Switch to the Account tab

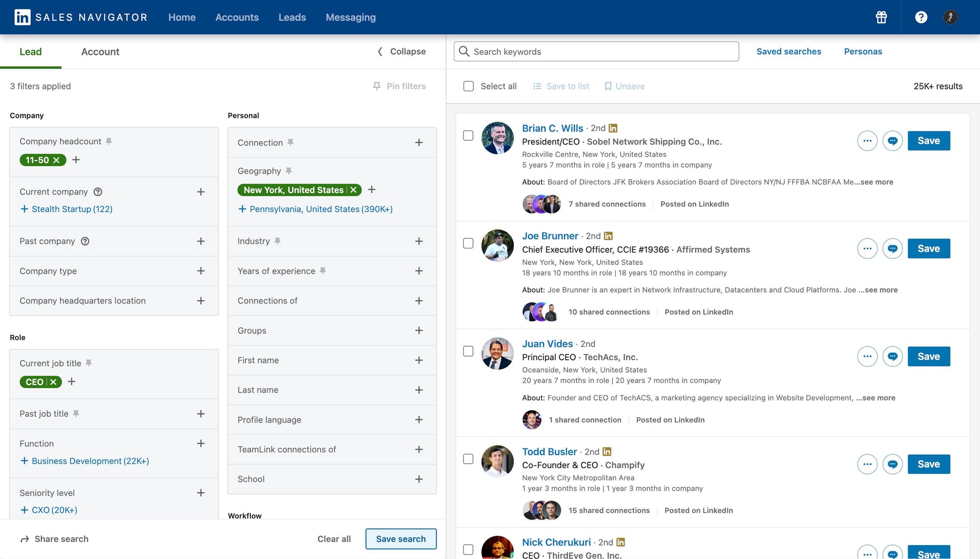pyautogui.click(x=100, y=52)
